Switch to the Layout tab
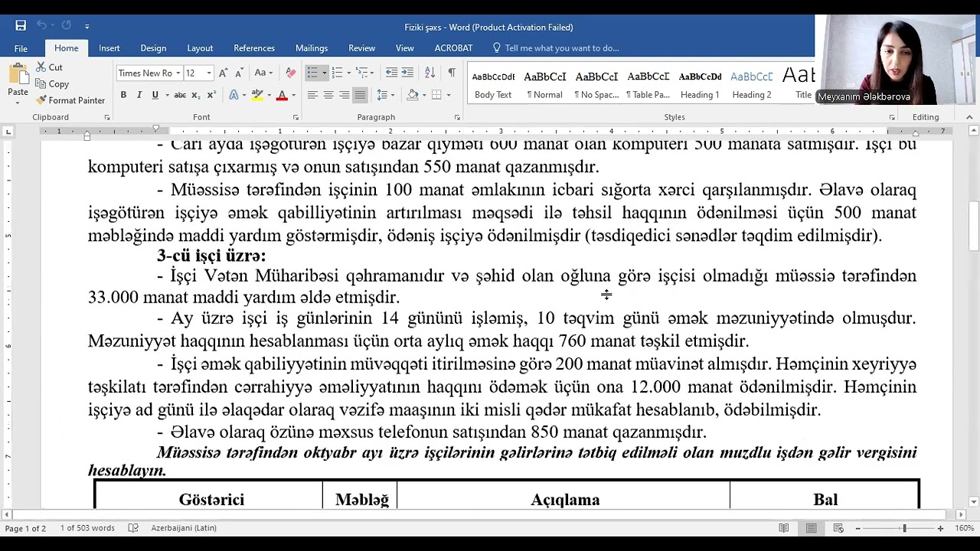 pyautogui.click(x=200, y=48)
